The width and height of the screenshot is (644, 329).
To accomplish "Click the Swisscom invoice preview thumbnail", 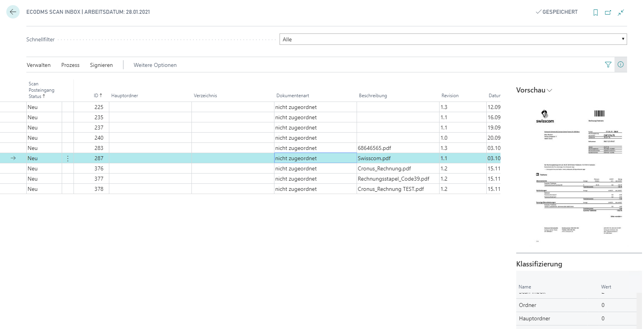I will 579,175.
